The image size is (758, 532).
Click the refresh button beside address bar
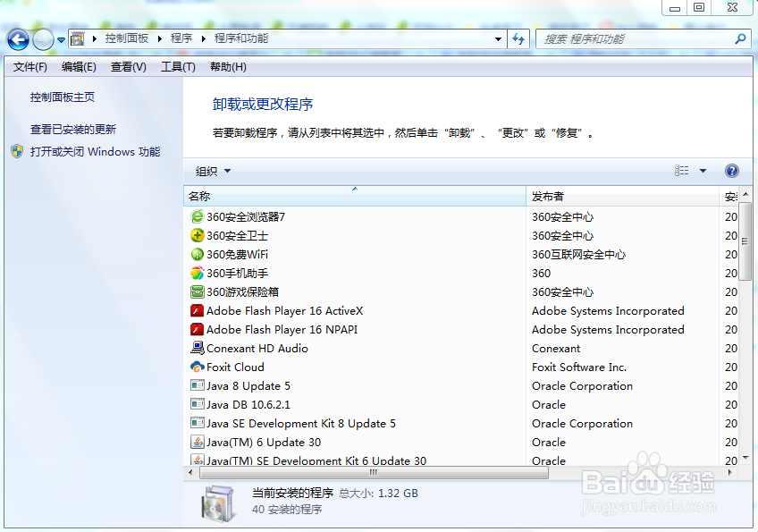518,39
